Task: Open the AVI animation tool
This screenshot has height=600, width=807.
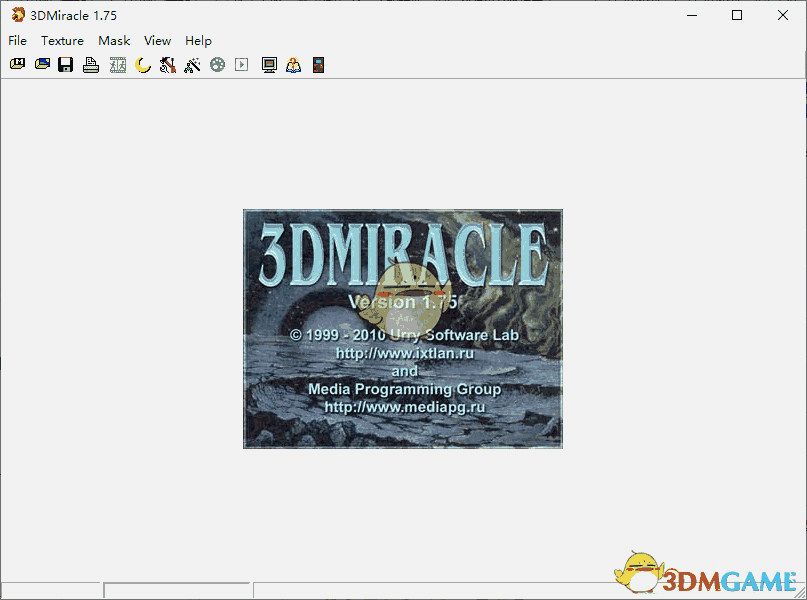Action: point(116,64)
